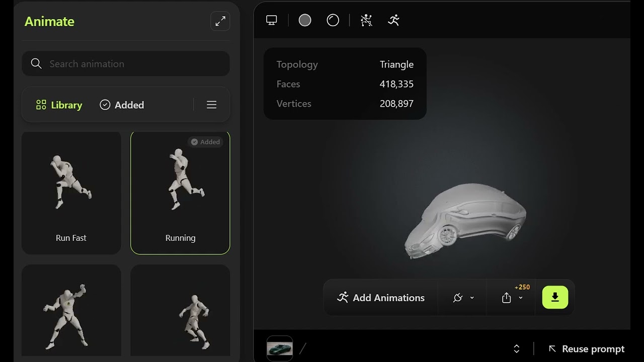Viewport: 644px width, 362px height.
Task: Click the Topology label
Action: pyautogui.click(x=297, y=64)
